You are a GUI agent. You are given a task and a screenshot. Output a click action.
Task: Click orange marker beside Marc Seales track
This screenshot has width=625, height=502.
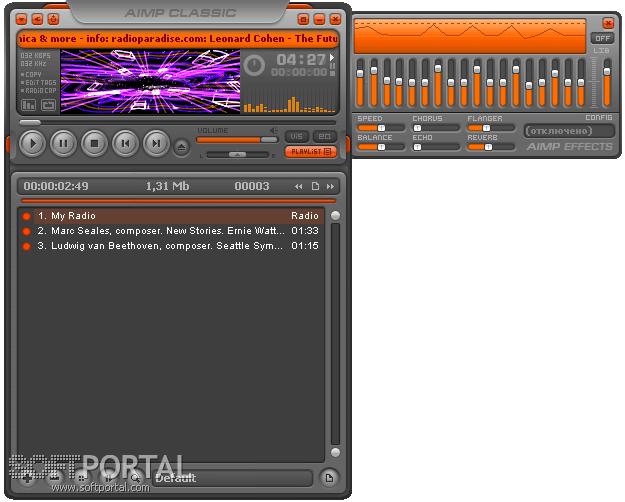tap(27, 231)
